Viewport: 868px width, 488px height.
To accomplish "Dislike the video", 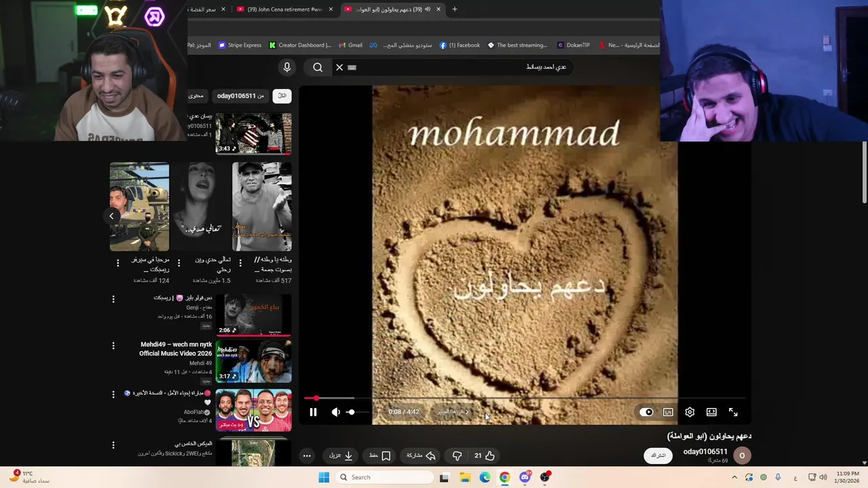I will (x=457, y=455).
